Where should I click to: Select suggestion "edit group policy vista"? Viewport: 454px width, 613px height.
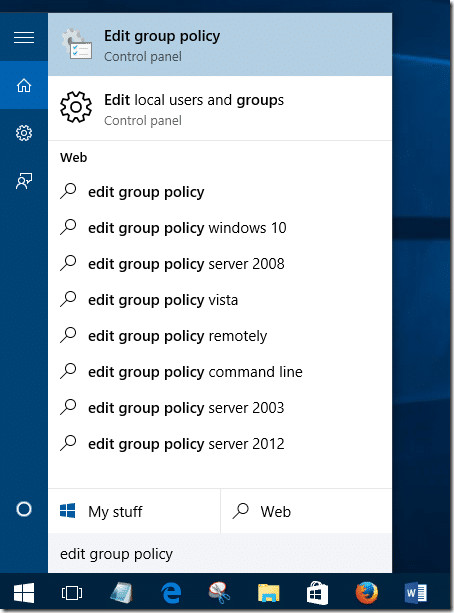220,300
